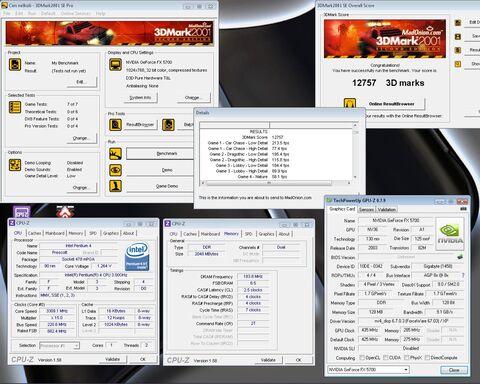This screenshot has height=384, width=480.
Task: Click the Details list down scroll arrow
Action: click(x=355, y=177)
